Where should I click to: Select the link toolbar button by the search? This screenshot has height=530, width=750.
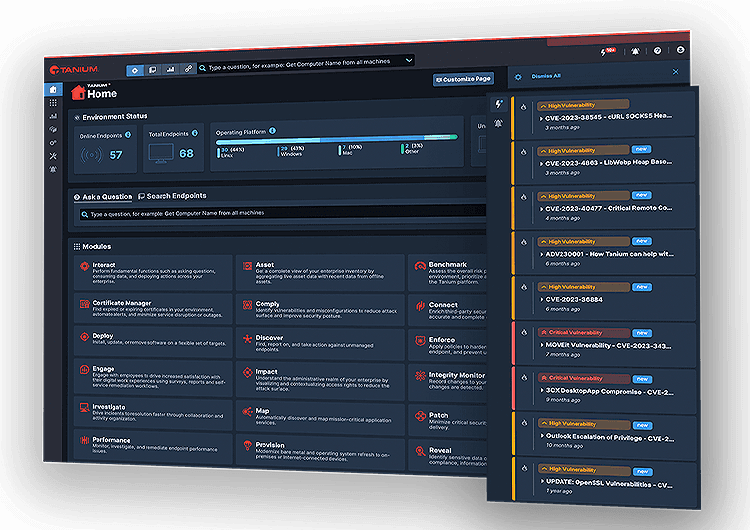click(188, 69)
